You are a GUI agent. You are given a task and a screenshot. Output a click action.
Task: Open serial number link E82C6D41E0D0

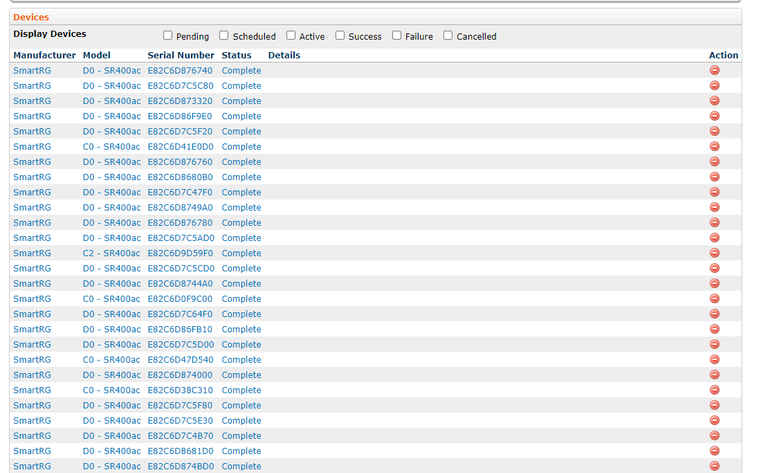pyautogui.click(x=180, y=147)
